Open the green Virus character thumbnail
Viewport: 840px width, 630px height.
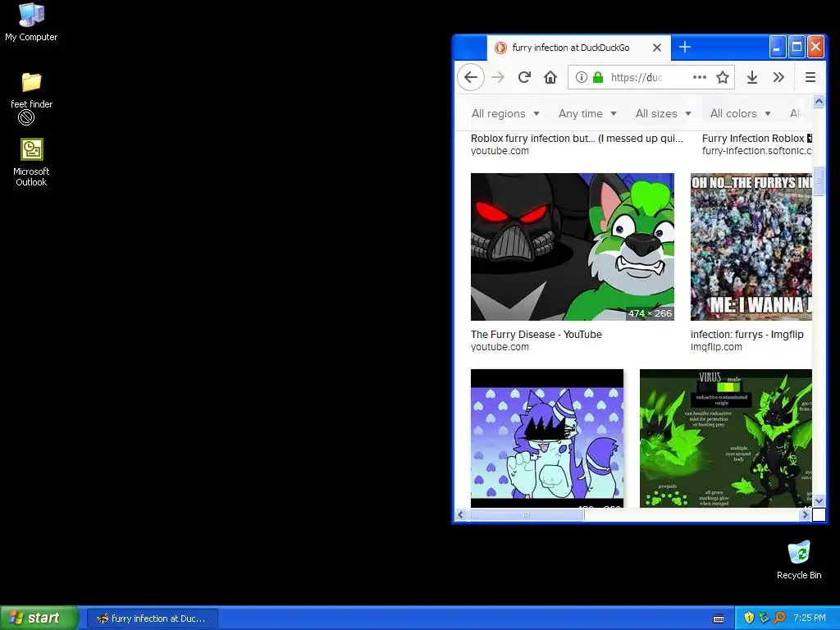point(726,438)
